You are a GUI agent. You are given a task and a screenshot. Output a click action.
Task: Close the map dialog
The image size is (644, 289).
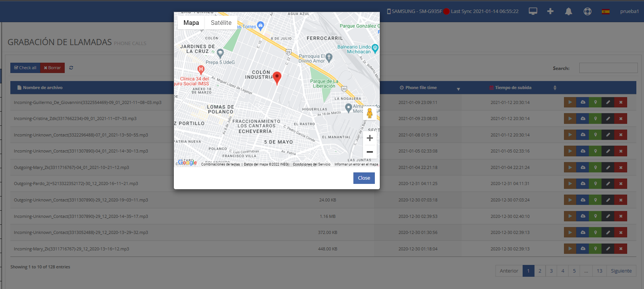[364, 178]
